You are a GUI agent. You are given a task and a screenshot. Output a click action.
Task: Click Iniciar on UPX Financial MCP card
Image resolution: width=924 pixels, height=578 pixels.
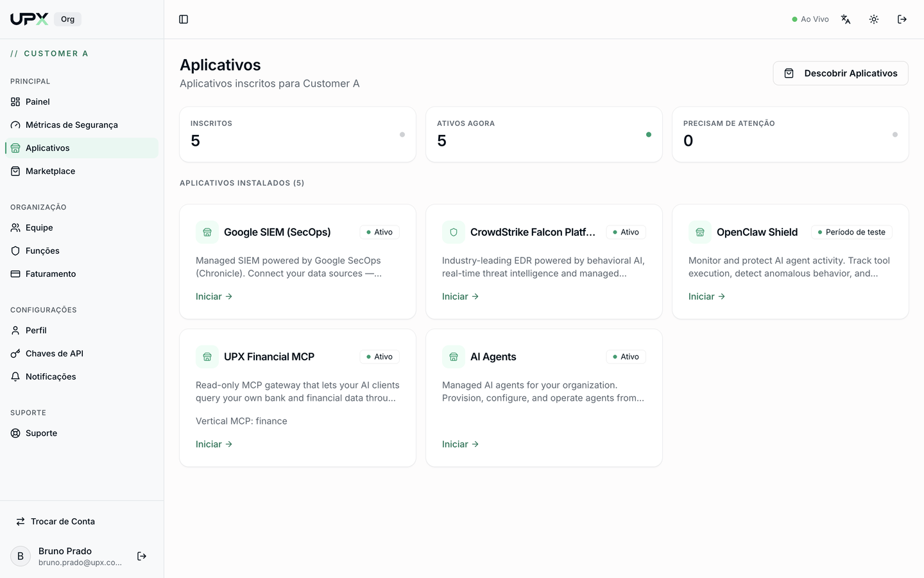click(214, 444)
